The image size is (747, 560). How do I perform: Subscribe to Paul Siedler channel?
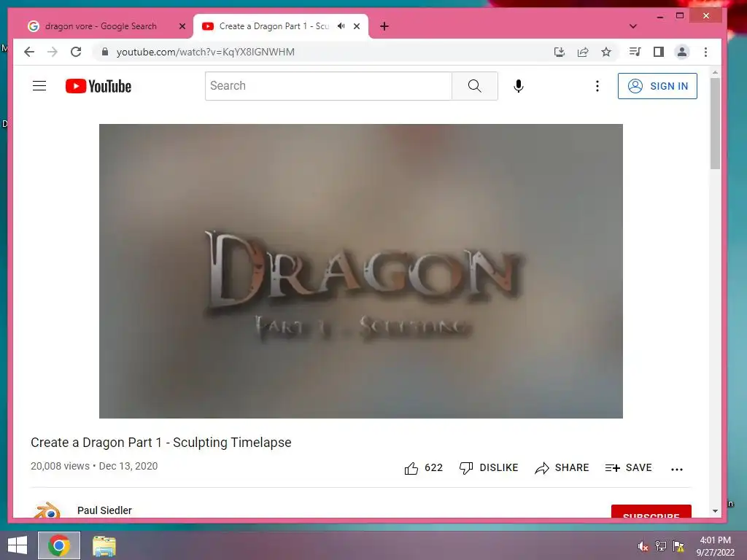pos(651,511)
